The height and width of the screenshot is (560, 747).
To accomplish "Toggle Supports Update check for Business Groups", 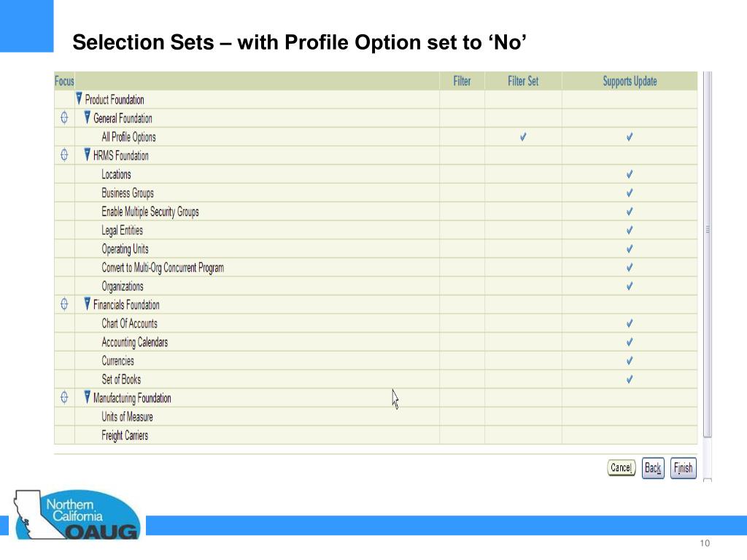I will point(630,192).
